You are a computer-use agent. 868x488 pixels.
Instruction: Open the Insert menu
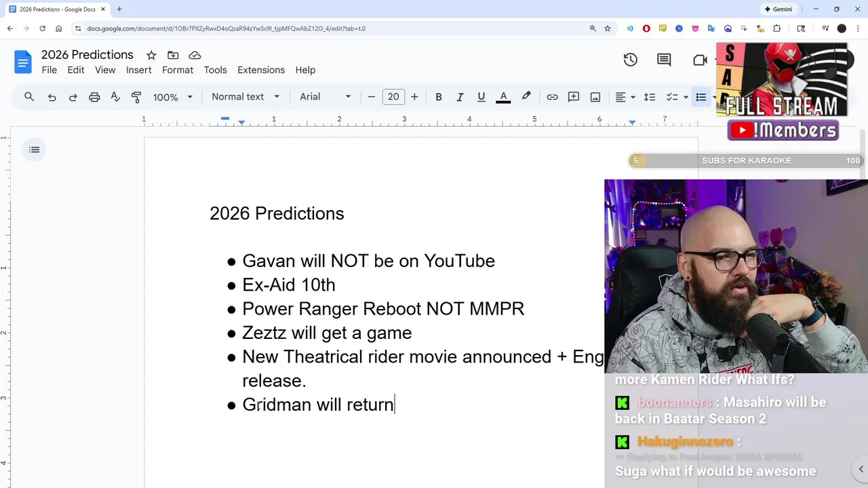138,70
